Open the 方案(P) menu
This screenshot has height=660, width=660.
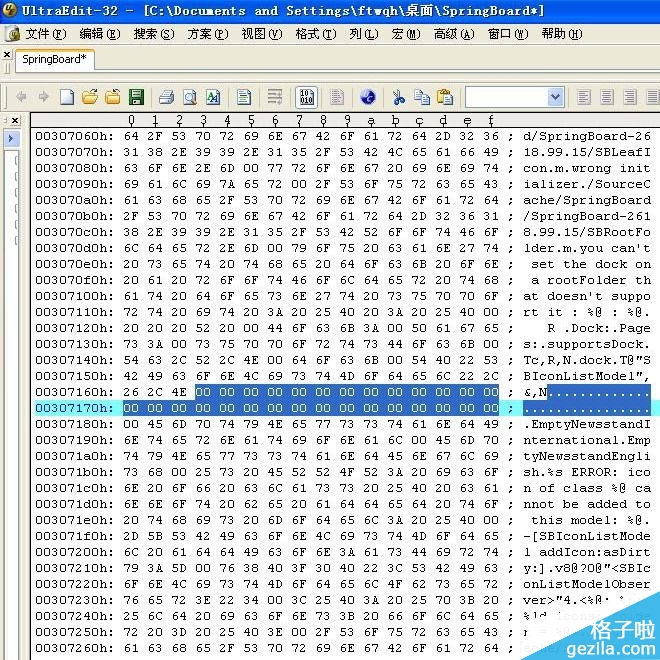[x=208, y=34]
